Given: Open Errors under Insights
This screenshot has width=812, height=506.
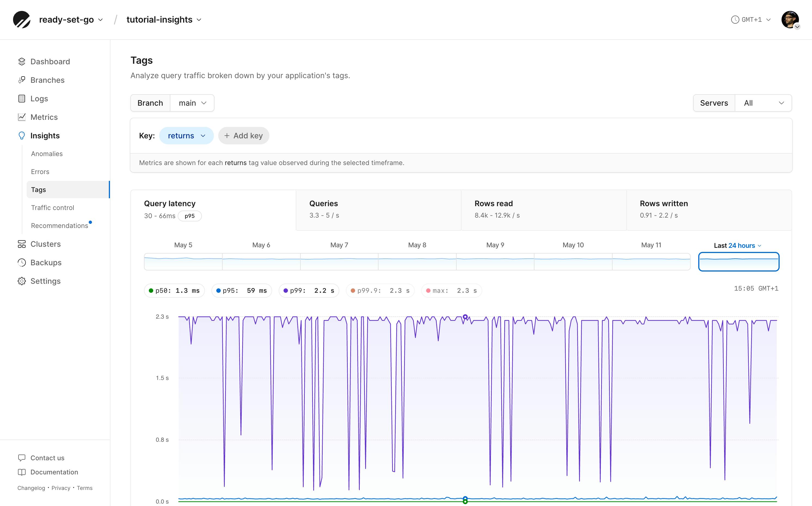Looking at the screenshot, I should click(40, 172).
